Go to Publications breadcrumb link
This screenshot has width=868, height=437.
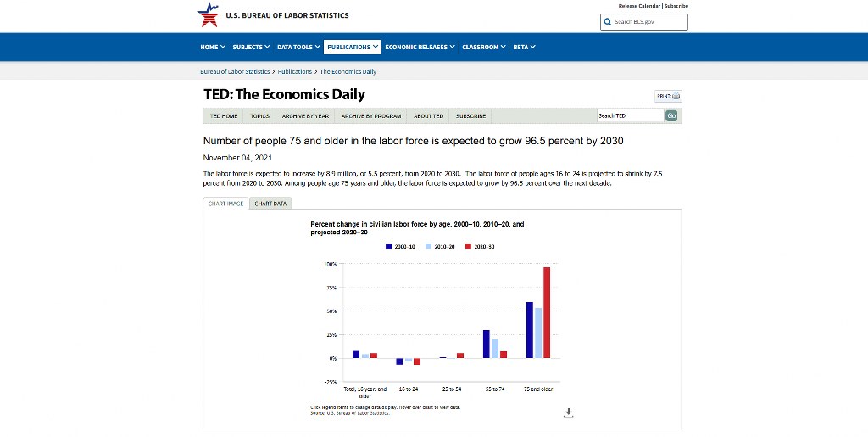[294, 71]
